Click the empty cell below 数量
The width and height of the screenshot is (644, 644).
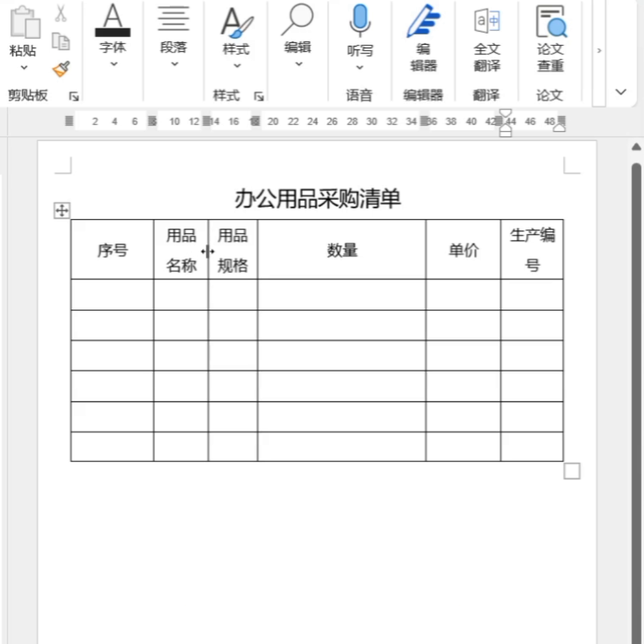(x=342, y=295)
